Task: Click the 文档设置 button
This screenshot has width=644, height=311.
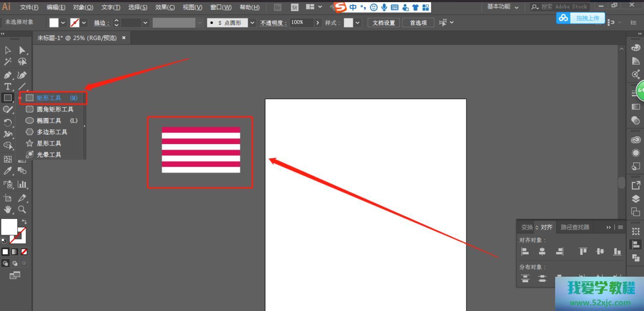Action: pyautogui.click(x=384, y=23)
